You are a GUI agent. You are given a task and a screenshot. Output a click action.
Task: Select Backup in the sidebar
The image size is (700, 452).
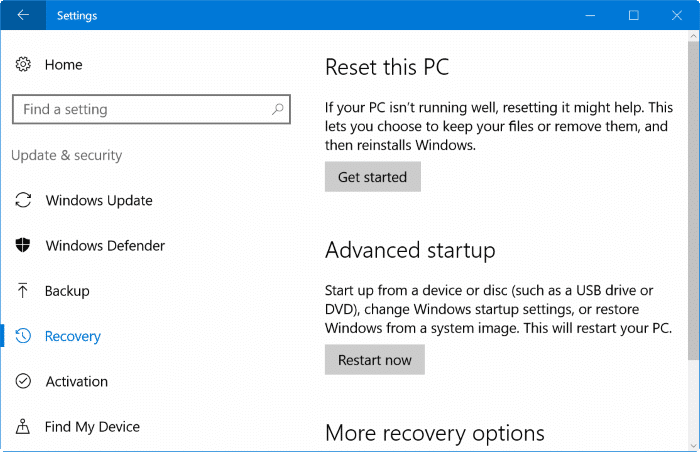point(67,291)
